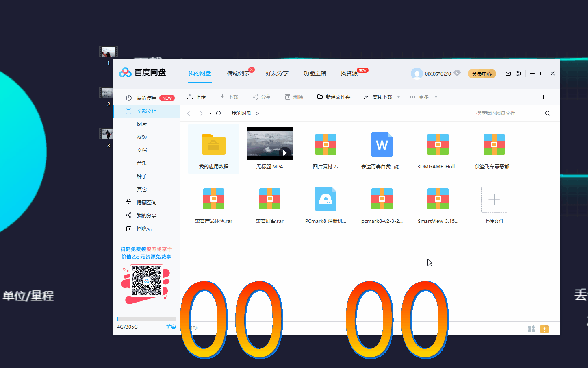588x368 pixels.
Task: Select the 图片素材.7z archive
Action: [326, 144]
